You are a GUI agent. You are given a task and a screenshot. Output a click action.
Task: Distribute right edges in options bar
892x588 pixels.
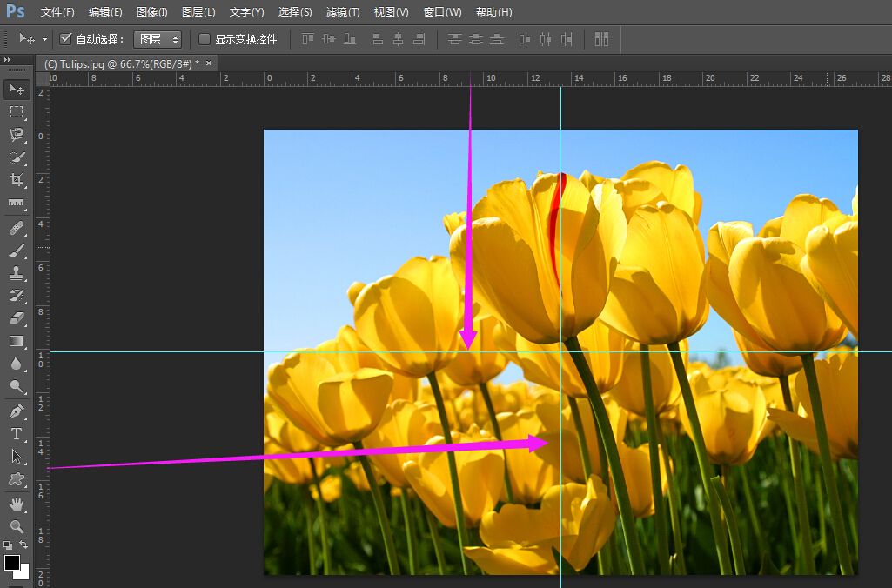pyautogui.click(x=566, y=39)
